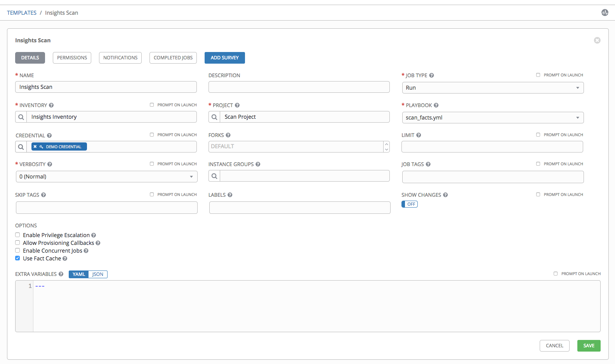The width and height of the screenshot is (615, 364).
Task: Switch to Details tab
Action: (30, 58)
